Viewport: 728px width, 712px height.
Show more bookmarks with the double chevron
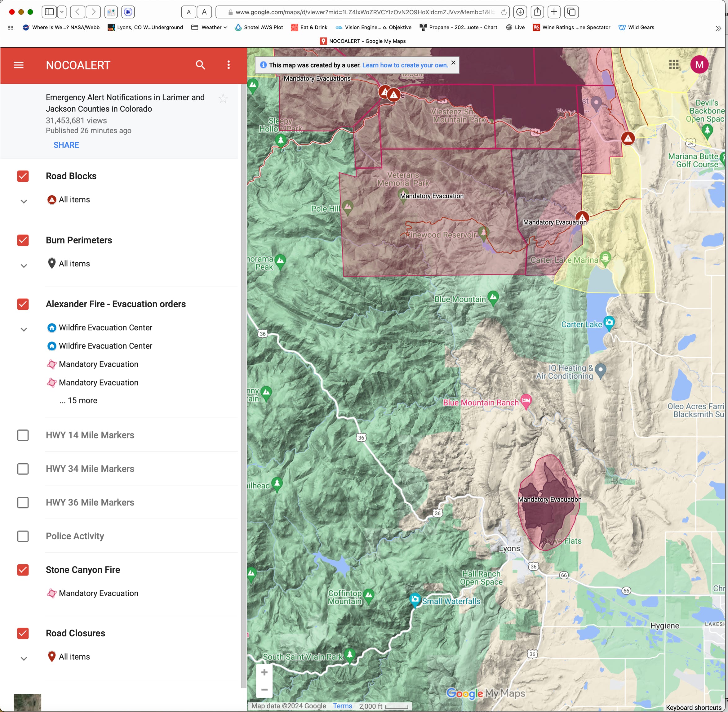tap(718, 28)
